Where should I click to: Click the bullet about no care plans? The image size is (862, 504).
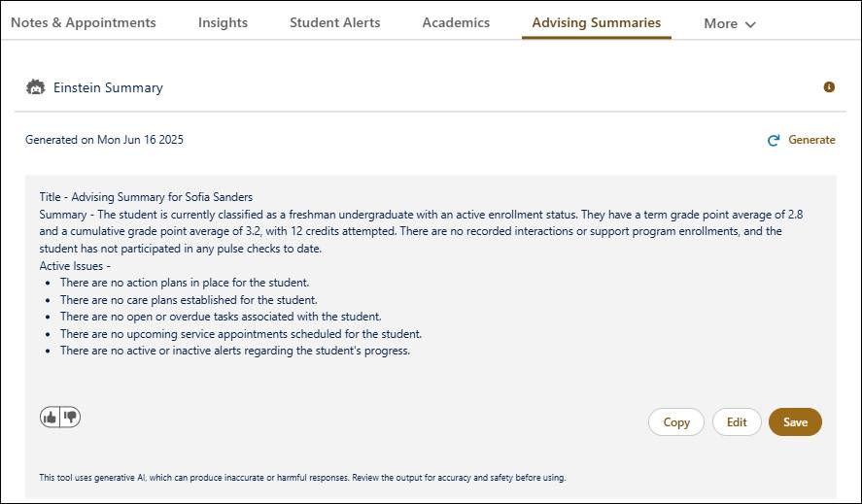coord(189,300)
